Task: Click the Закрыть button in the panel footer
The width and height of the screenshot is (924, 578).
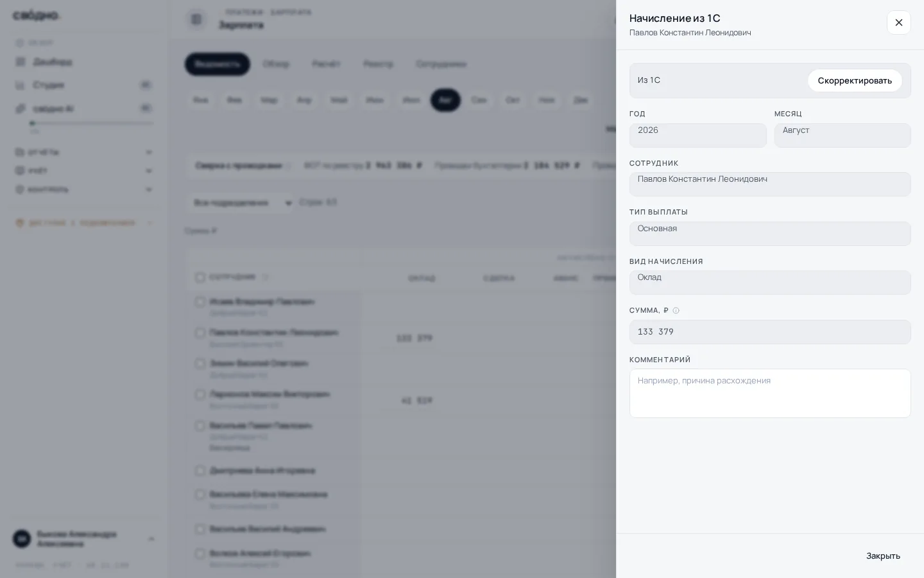Action: click(883, 556)
